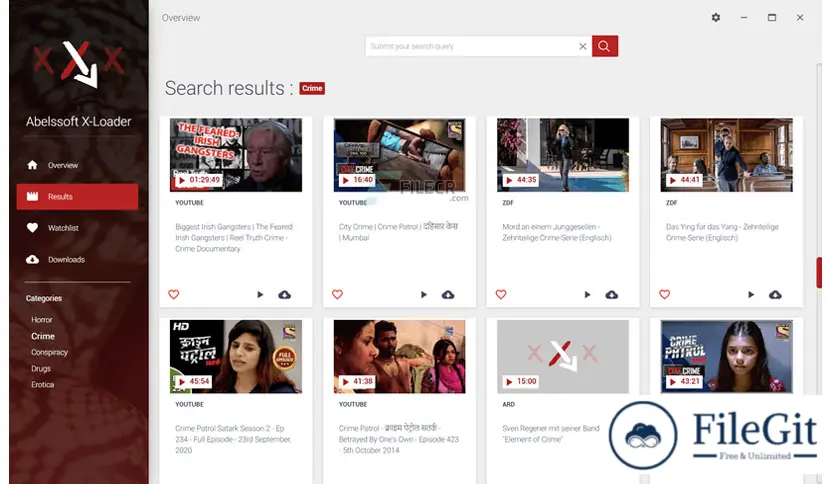Image resolution: width=836 pixels, height=484 pixels.
Task: Play the Biggest Irish Gangsters video
Action: [260, 294]
